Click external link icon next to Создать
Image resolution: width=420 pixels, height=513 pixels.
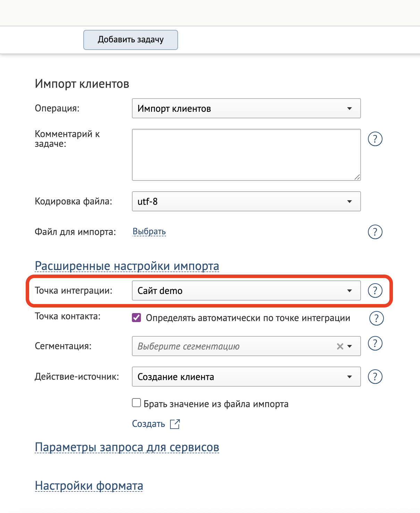pos(175,424)
